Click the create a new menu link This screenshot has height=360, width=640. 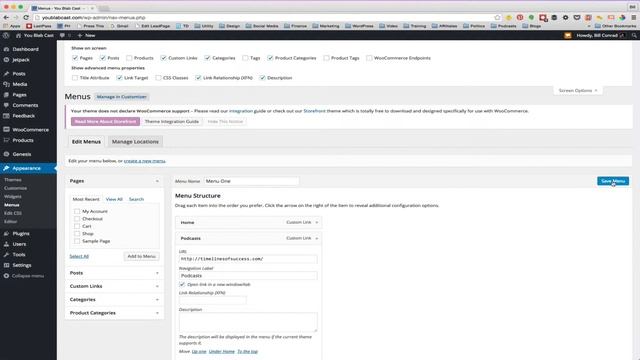point(144,161)
